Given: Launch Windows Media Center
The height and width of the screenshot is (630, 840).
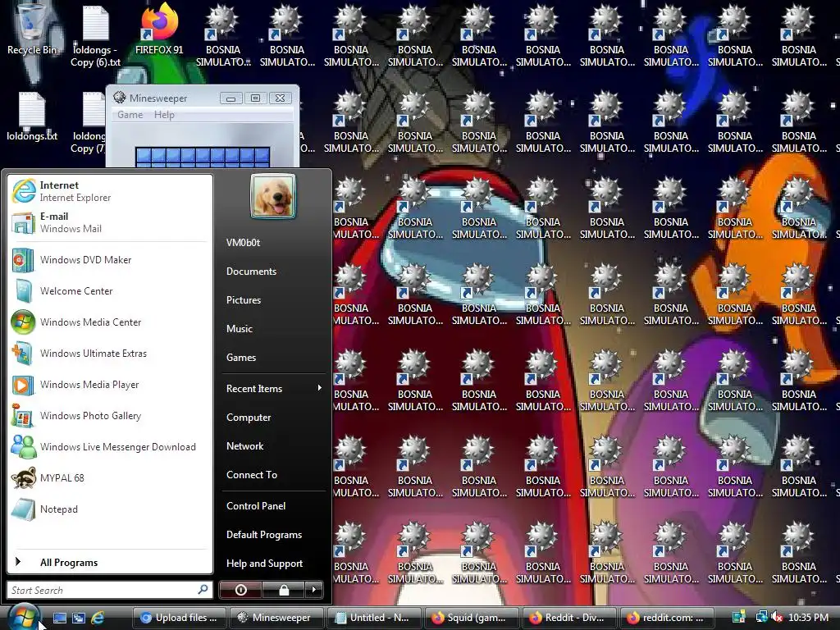Looking at the screenshot, I should pos(110,322).
